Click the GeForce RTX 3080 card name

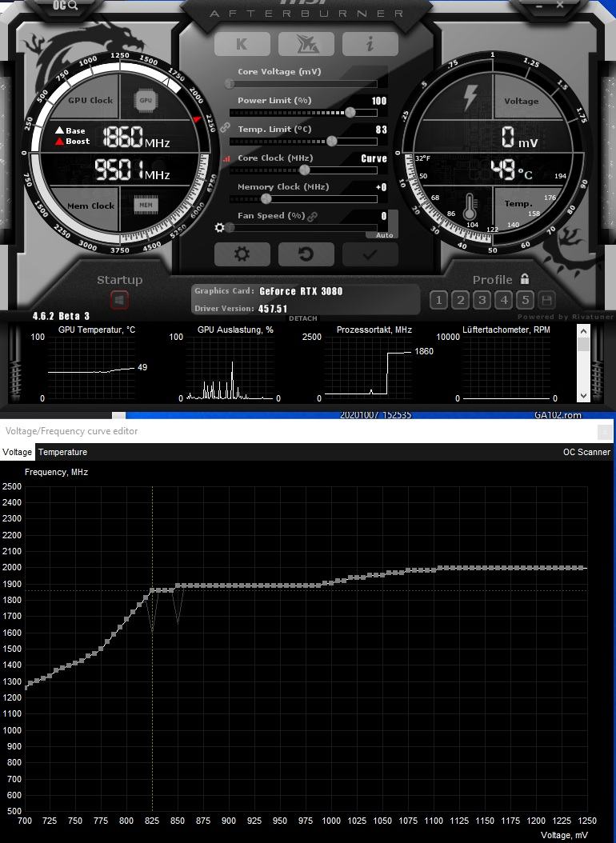click(x=301, y=291)
